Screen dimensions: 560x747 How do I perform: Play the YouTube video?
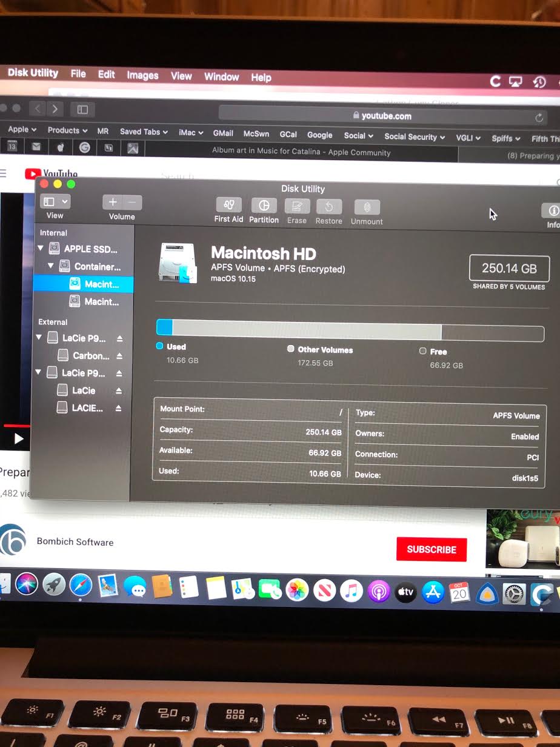point(19,438)
